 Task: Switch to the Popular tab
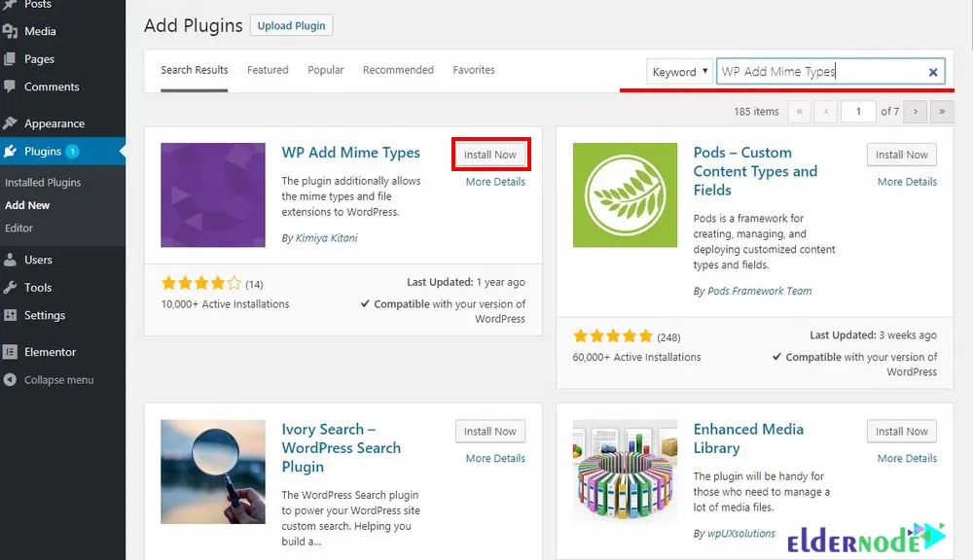(x=325, y=70)
